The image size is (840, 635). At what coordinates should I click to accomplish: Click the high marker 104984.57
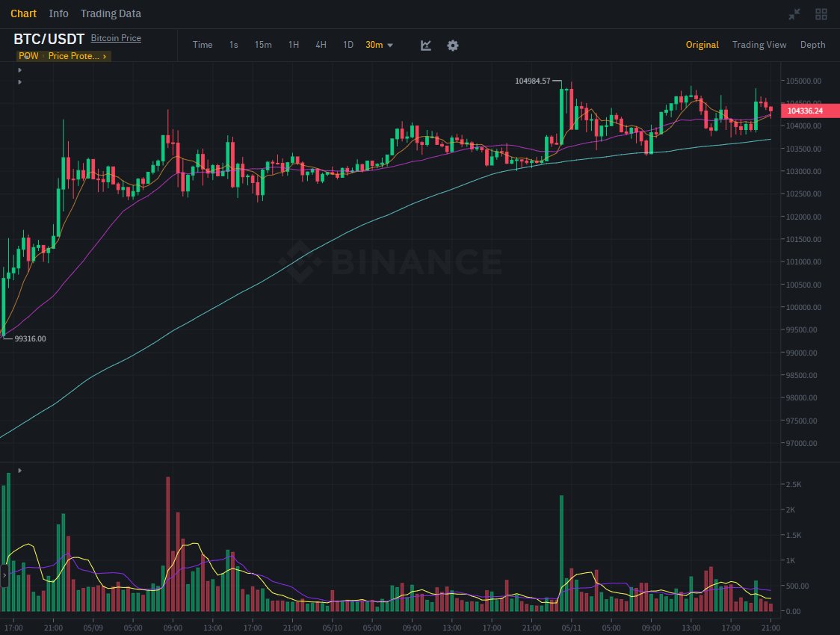coord(533,81)
